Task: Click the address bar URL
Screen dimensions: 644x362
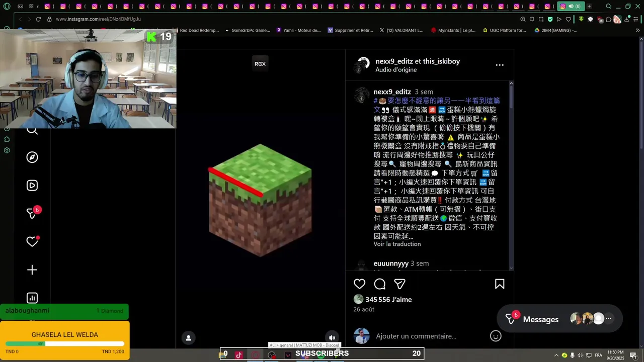Action: click(x=98, y=19)
